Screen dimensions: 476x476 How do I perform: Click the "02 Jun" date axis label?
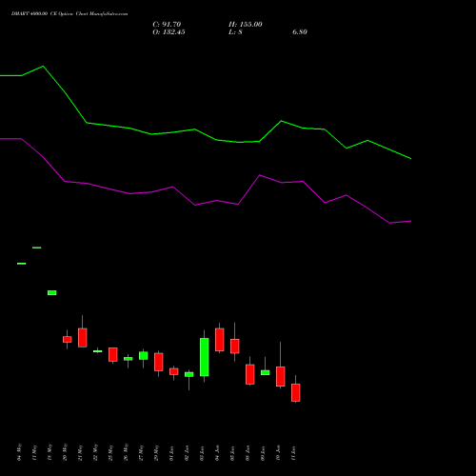(188, 453)
